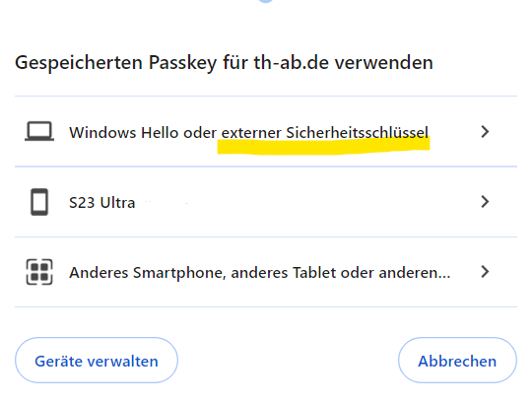Viewport: 532px width, 402px height.
Task: Cancel with the 'Abbrechen' button
Action: [457, 361]
